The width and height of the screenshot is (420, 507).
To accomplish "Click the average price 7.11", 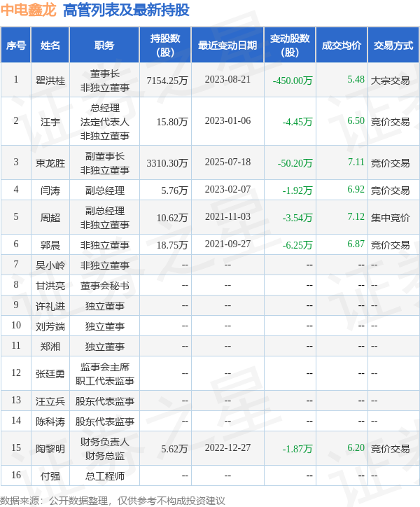I will click(356, 162).
